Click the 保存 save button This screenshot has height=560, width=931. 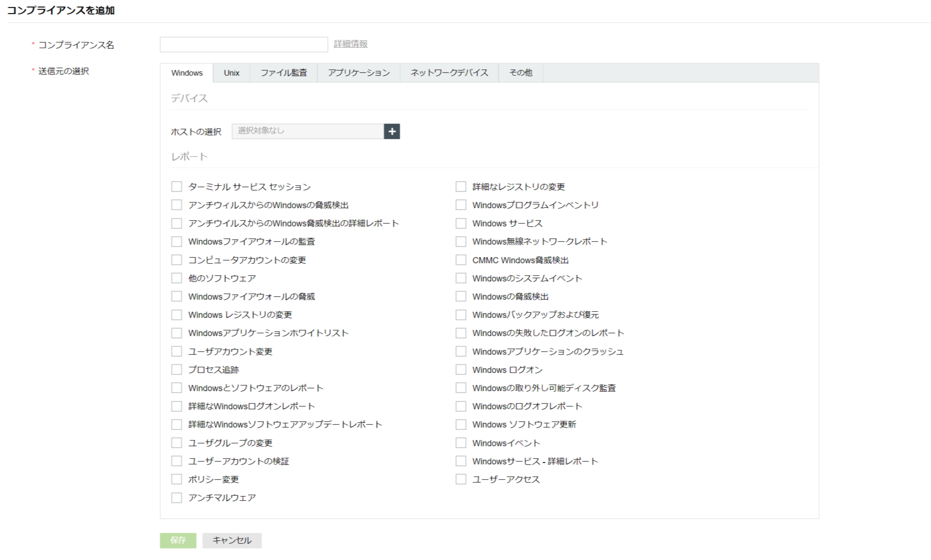pos(178,540)
